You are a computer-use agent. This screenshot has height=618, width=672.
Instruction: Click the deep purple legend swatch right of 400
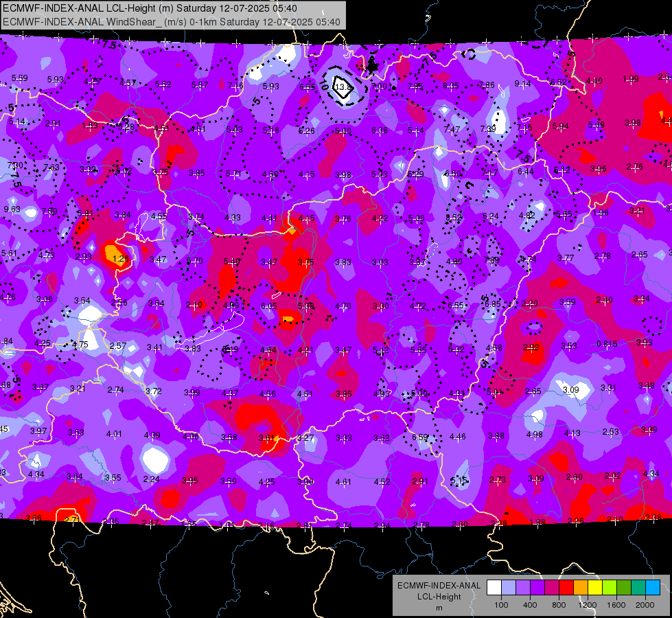(537, 588)
